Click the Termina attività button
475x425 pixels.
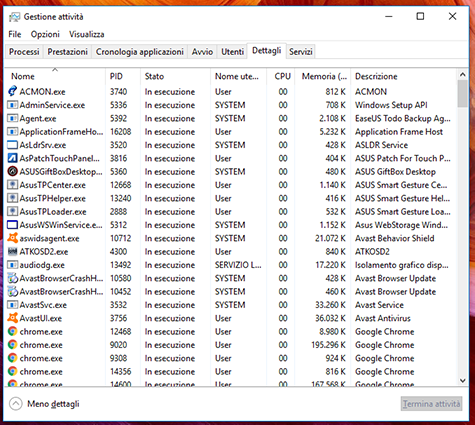(x=431, y=404)
